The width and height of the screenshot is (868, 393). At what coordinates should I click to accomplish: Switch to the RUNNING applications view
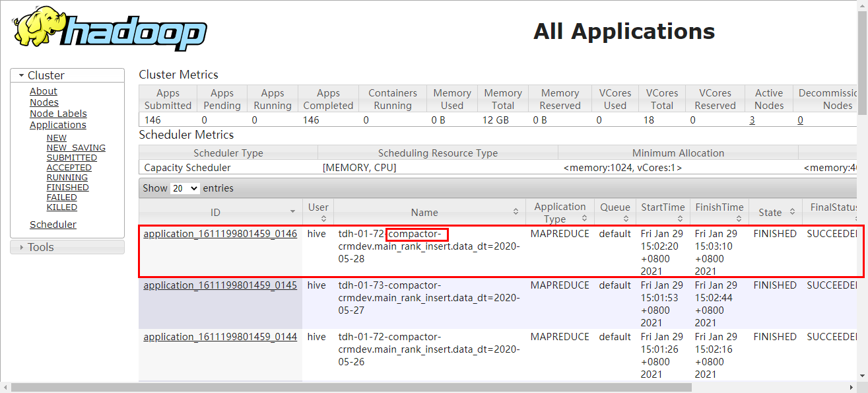tap(67, 177)
